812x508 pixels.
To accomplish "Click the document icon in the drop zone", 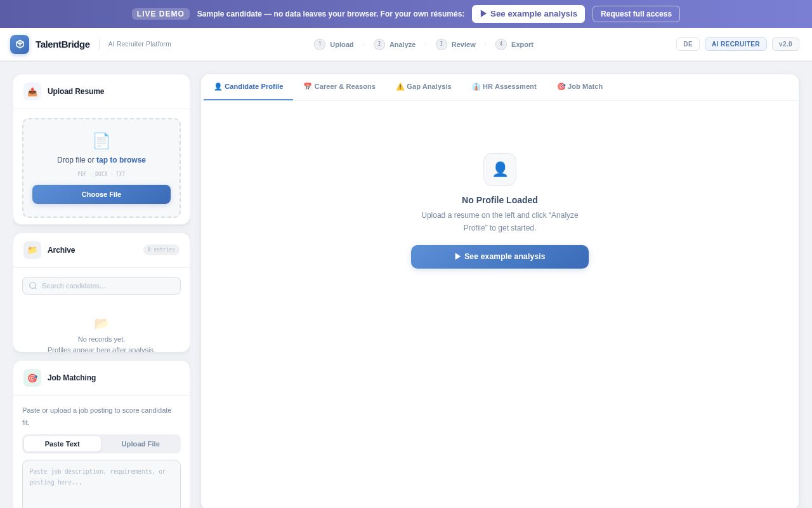I will tap(101, 141).
